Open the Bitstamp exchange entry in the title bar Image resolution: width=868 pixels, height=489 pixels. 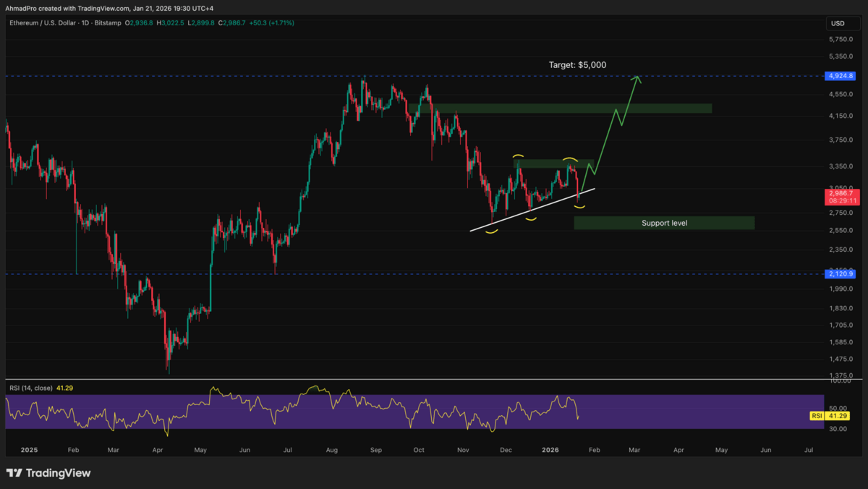pyautogui.click(x=107, y=22)
